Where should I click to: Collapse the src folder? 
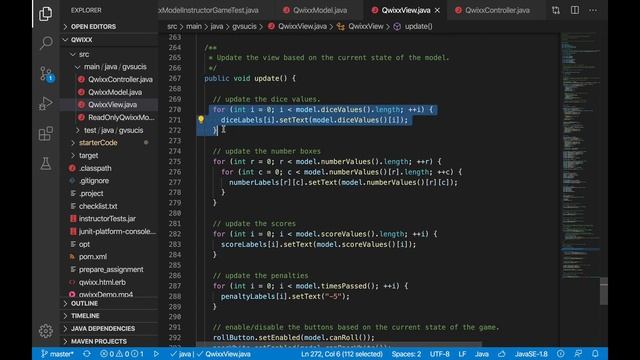pyautogui.click(x=84, y=54)
